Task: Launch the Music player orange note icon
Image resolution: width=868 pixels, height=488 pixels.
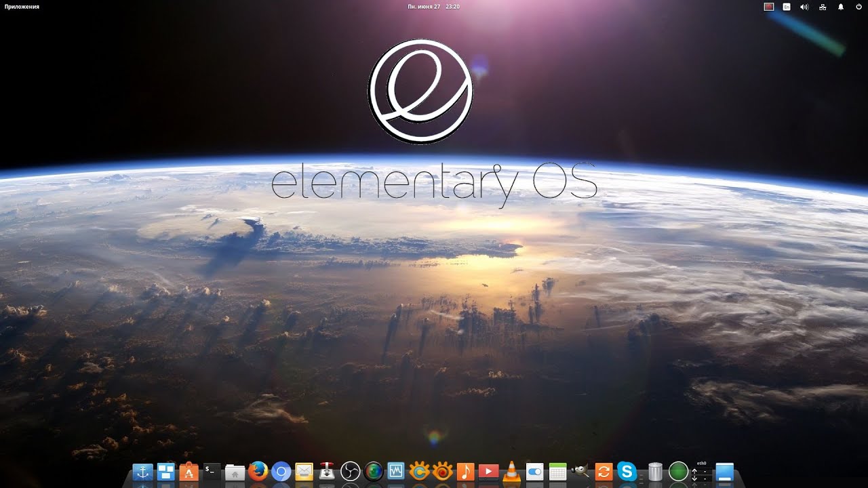Action: [x=465, y=472]
